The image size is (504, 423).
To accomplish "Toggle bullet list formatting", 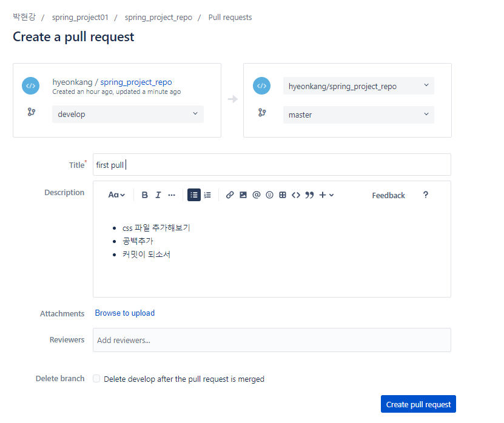I will tap(194, 195).
